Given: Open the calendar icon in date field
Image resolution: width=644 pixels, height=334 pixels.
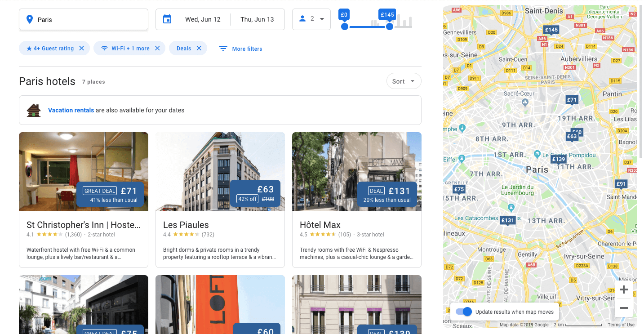Looking at the screenshot, I should point(167,19).
